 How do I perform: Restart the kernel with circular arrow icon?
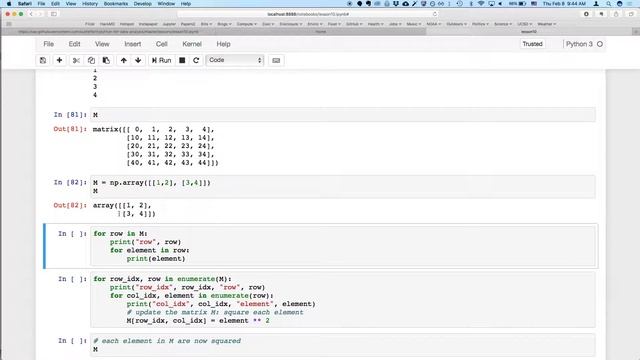pyautogui.click(x=196, y=60)
